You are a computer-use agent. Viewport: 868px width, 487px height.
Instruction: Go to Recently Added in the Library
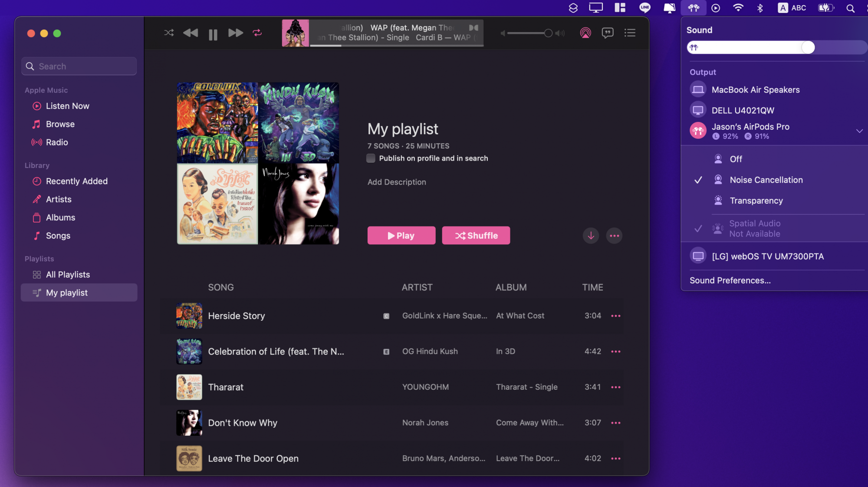[x=76, y=181]
